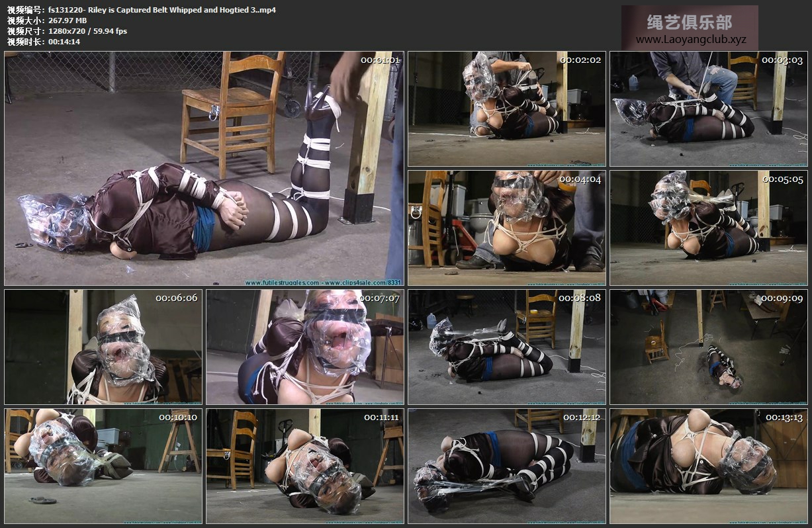Click the 绳艺俱乐部 logo banner

690,22
